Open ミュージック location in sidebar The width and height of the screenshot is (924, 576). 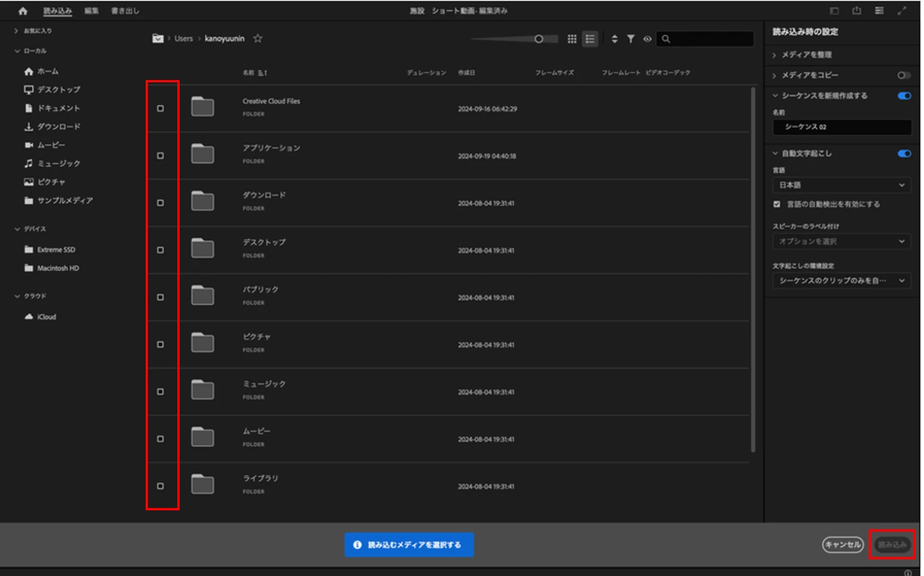click(52, 164)
